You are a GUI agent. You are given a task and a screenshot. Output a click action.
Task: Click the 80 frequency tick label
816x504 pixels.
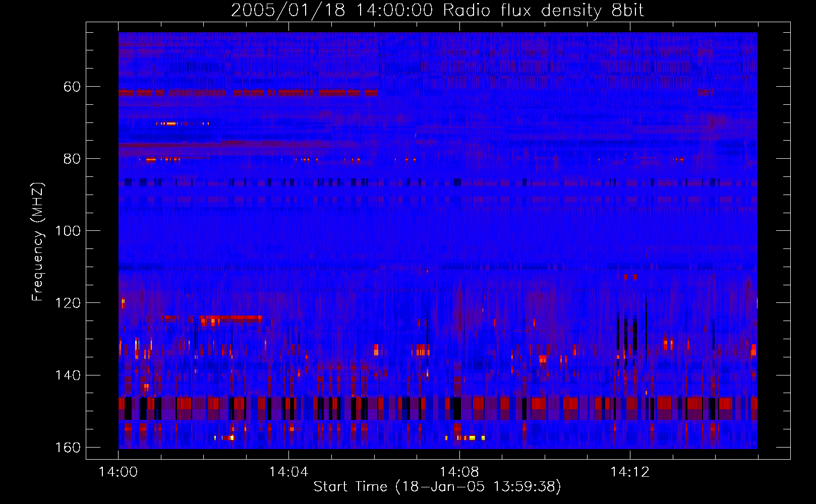(72, 159)
